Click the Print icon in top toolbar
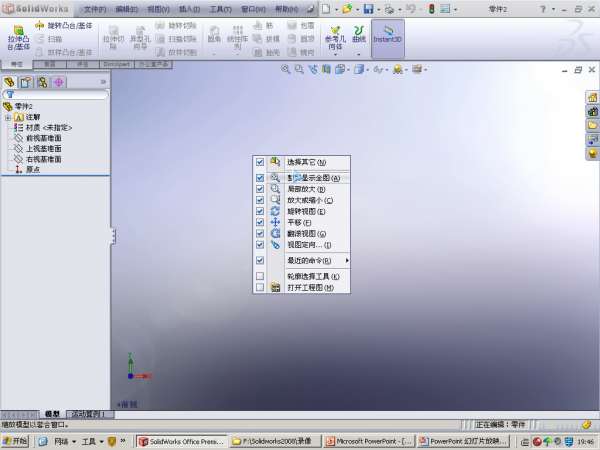Screen dimensions: 600x450 [x=390, y=9]
